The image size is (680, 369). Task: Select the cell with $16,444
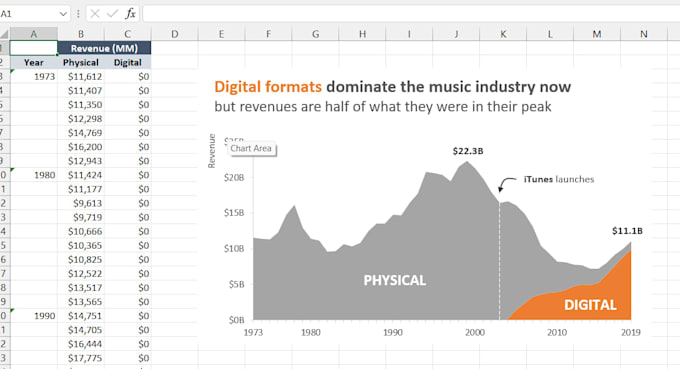[x=81, y=344]
